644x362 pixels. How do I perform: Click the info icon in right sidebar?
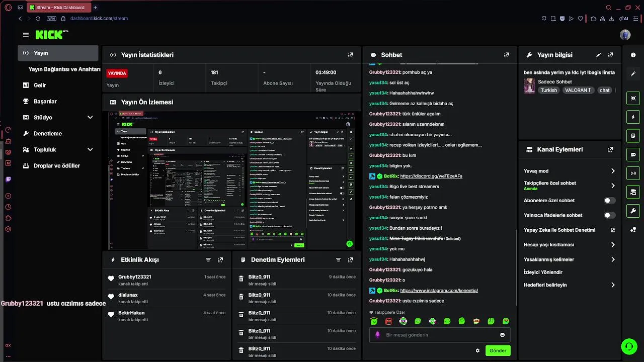coord(633,55)
